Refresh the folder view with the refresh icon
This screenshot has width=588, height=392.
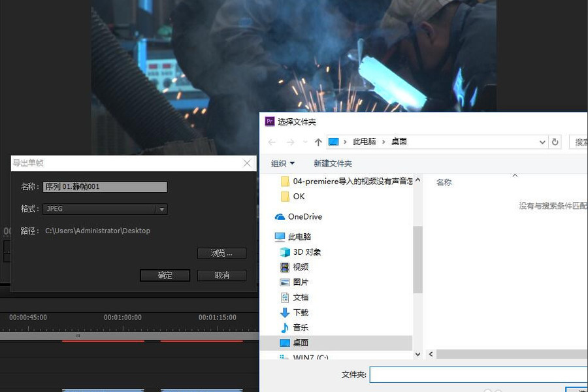pos(555,141)
